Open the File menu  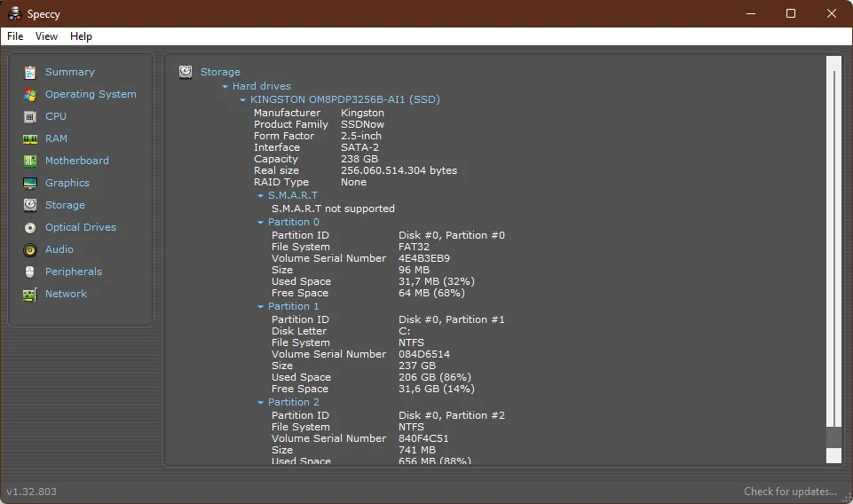point(15,36)
